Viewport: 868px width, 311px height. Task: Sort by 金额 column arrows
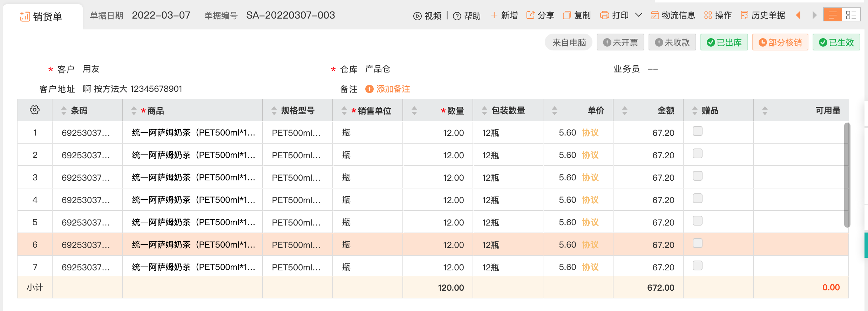pyautogui.click(x=625, y=111)
